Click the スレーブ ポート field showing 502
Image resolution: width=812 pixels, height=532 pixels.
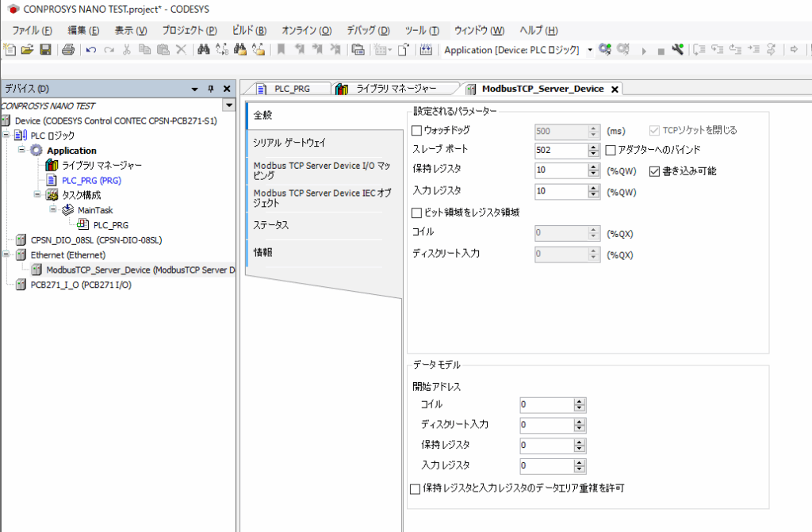click(562, 150)
